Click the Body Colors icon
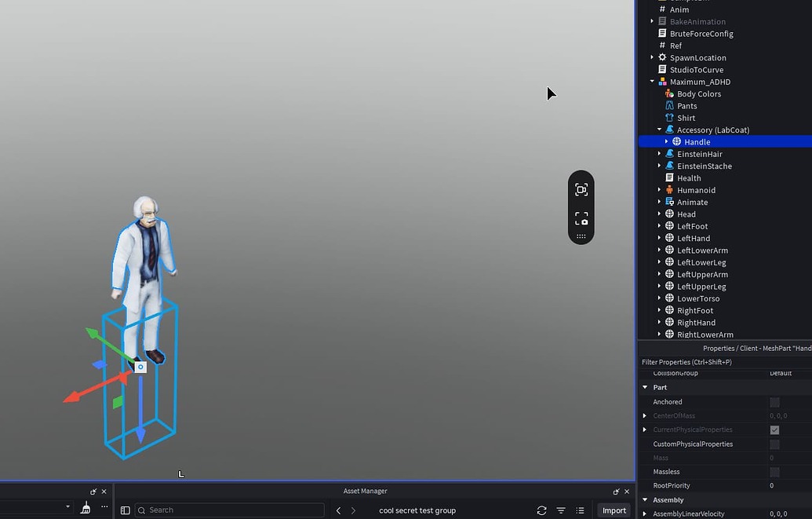 click(669, 94)
